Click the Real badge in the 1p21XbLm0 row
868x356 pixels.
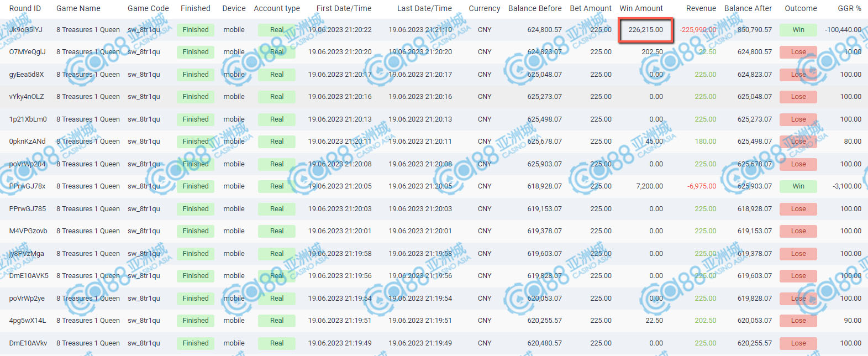point(277,119)
